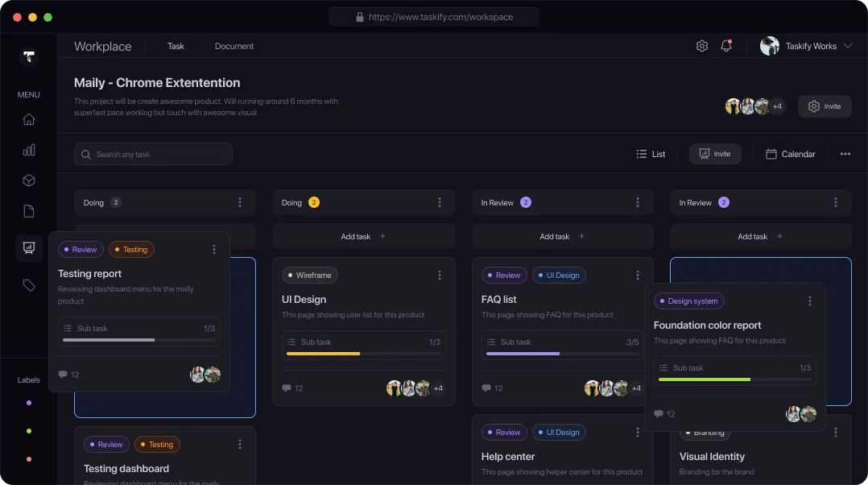
Task: Open the tag icon in sidebar
Action: tap(29, 285)
